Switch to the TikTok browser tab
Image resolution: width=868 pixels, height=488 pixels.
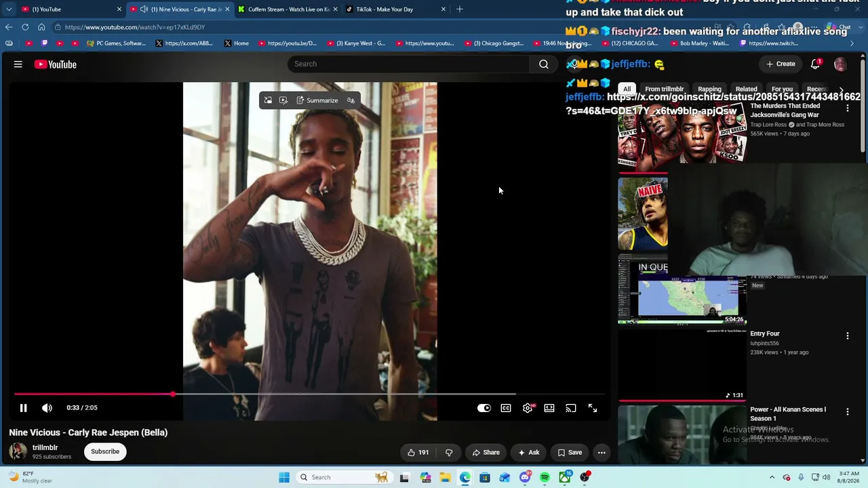(x=395, y=9)
